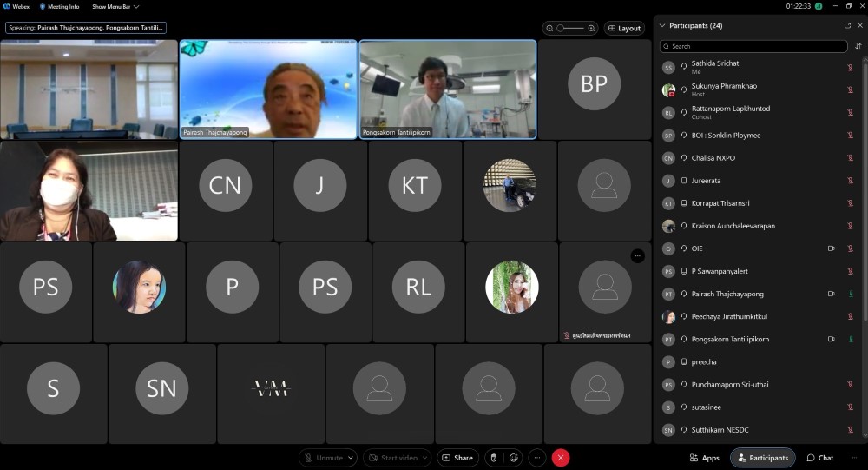Click zoom in magnifier icon
The width and height of the screenshot is (868, 470).
[x=591, y=28]
